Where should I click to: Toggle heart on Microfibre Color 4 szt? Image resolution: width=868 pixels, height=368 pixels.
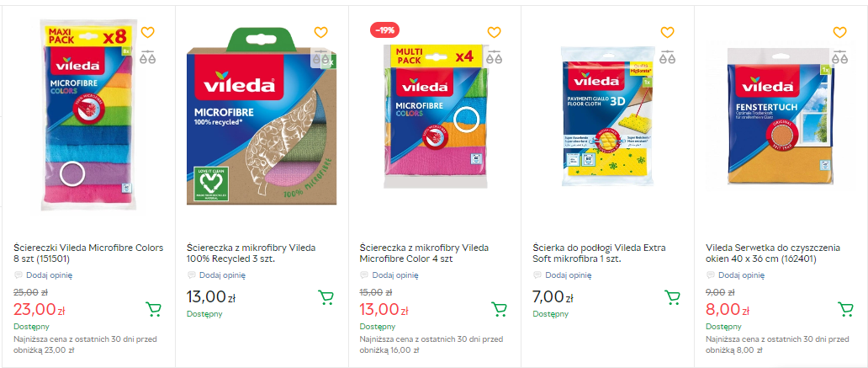click(494, 33)
